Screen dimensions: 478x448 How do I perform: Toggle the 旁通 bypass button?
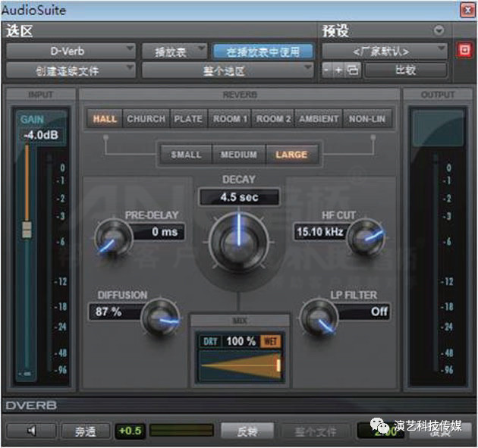point(85,431)
